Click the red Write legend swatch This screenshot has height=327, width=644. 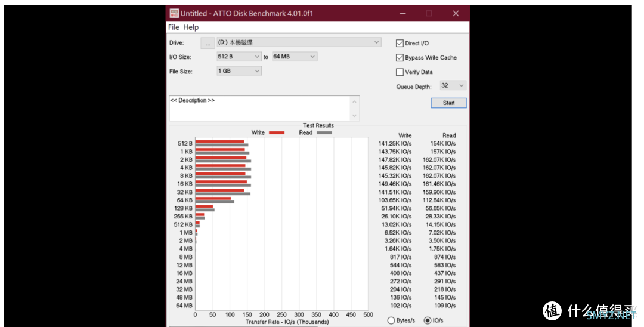click(x=277, y=132)
